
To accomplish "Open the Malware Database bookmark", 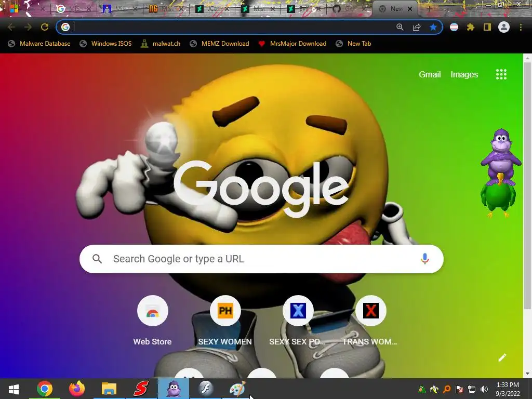I will [39, 44].
